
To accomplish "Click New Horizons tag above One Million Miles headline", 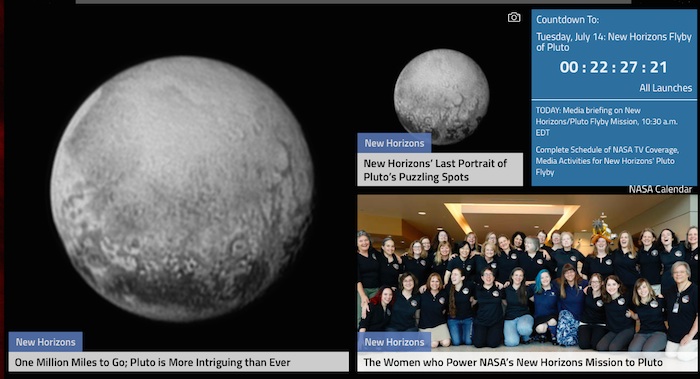I will (46, 342).
